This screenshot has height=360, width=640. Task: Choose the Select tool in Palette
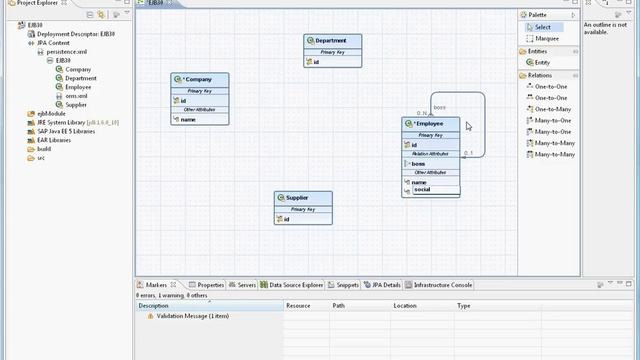pos(544,27)
